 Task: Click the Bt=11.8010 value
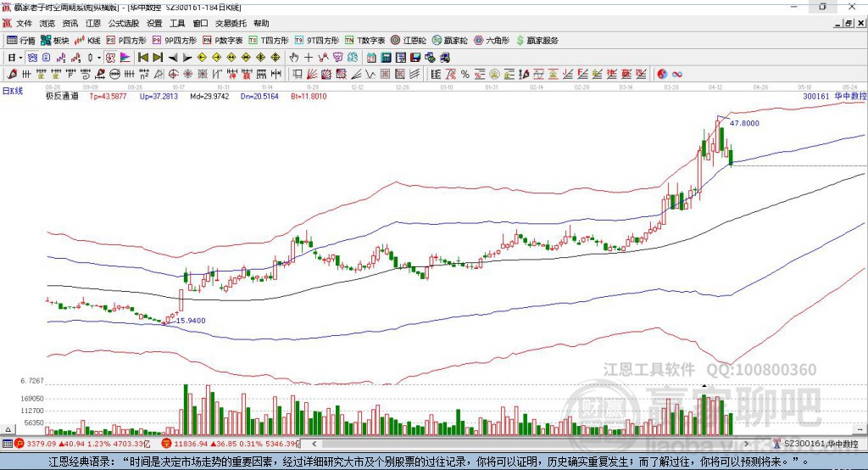point(309,96)
